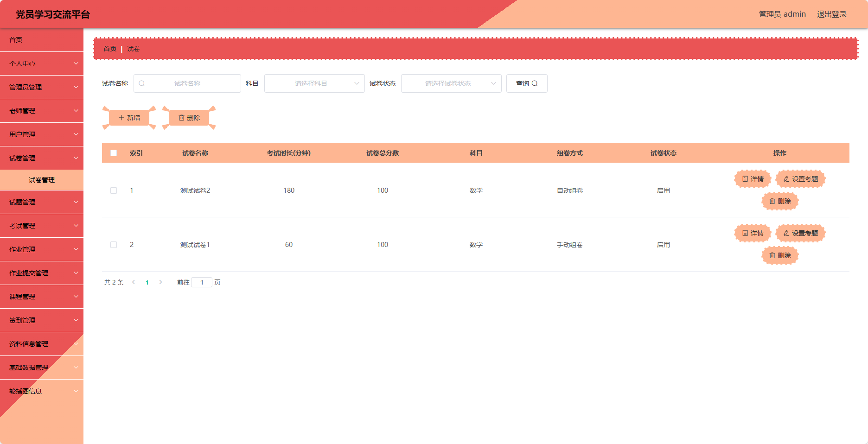This screenshot has width=868, height=444.
Task: Click the trash icon on top 删除 button
Action: 182,118
